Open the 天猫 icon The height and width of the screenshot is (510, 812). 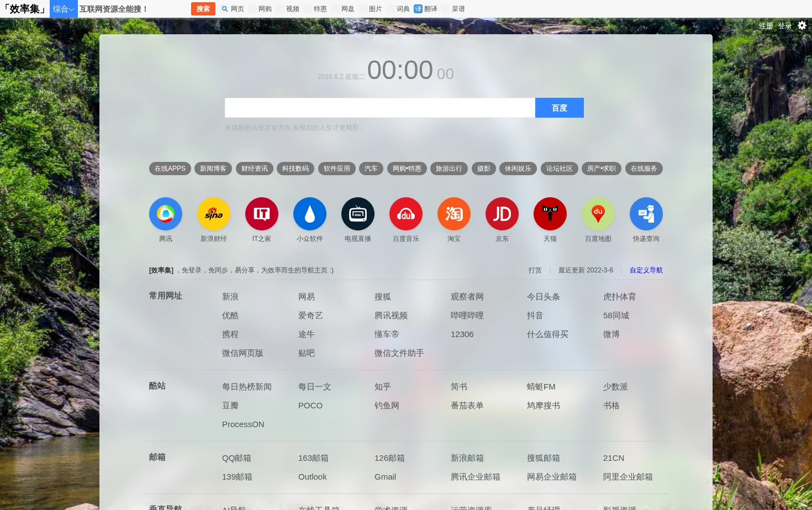tap(550, 214)
